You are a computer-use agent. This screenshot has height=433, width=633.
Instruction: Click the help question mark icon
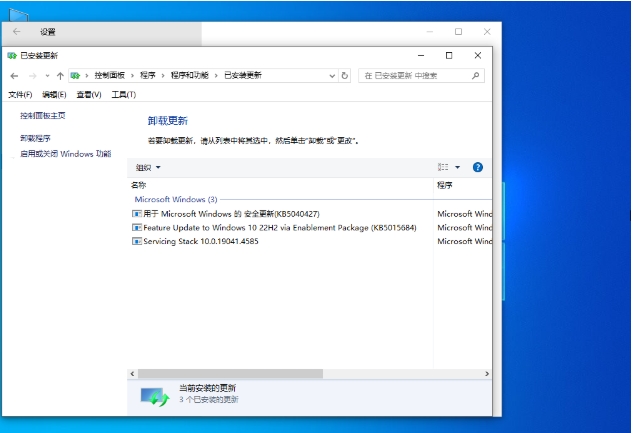click(x=478, y=167)
